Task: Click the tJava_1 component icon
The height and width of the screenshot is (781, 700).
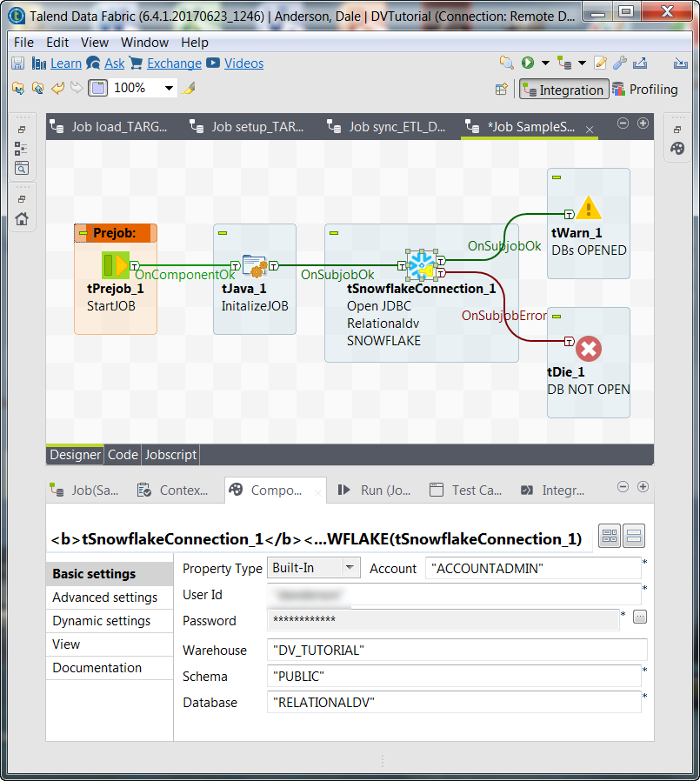Action: pyautogui.click(x=254, y=265)
